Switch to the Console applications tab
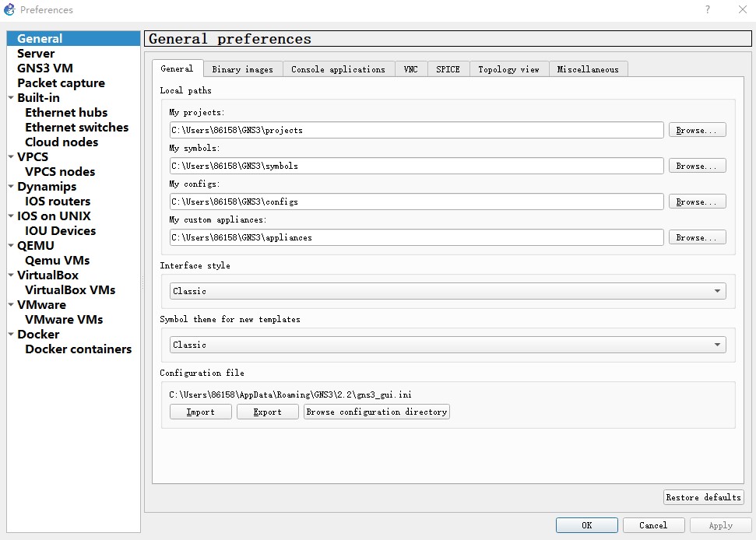Viewport: 756px width, 540px height. pyautogui.click(x=339, y=69)
